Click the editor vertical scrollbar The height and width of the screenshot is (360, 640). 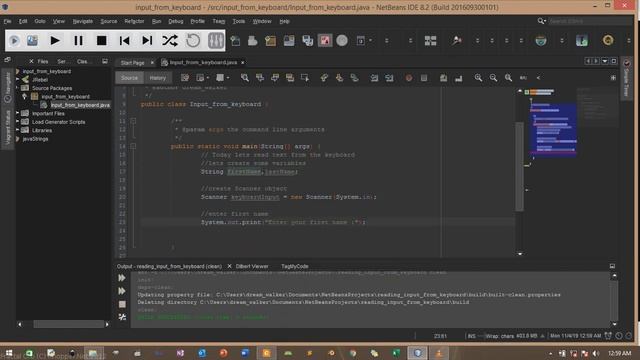[520, 167]
